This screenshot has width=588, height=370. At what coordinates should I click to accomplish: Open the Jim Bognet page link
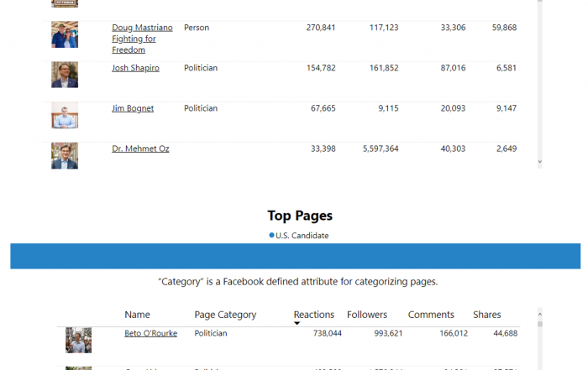click(x=133, y=108)
